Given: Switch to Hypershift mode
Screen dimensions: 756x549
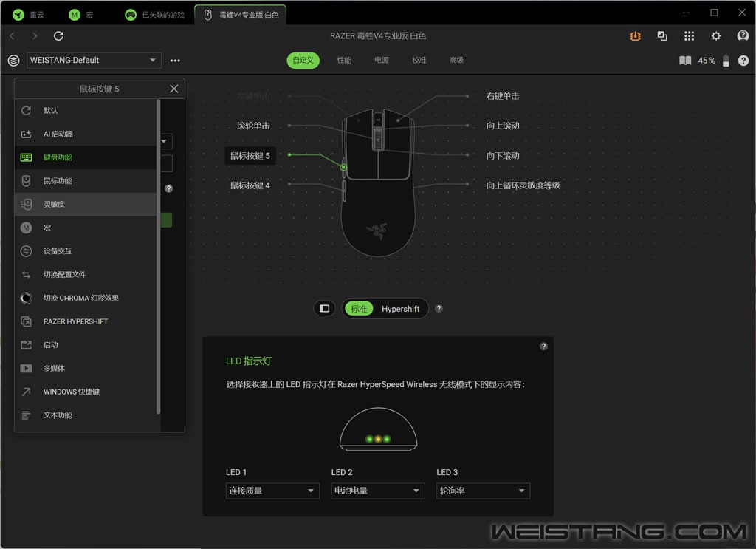Looking at the screenshot, I should tap(400, 309).
